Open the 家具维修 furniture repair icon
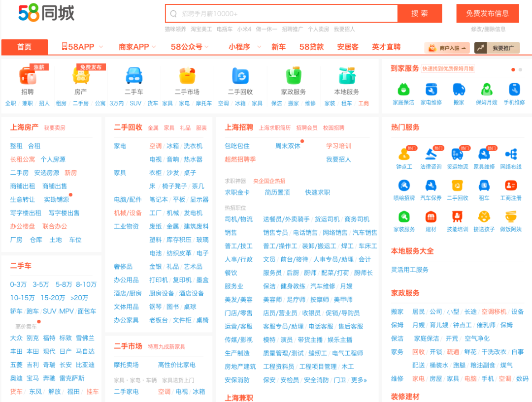Screen dimensions: 532x402 point(484,154)
